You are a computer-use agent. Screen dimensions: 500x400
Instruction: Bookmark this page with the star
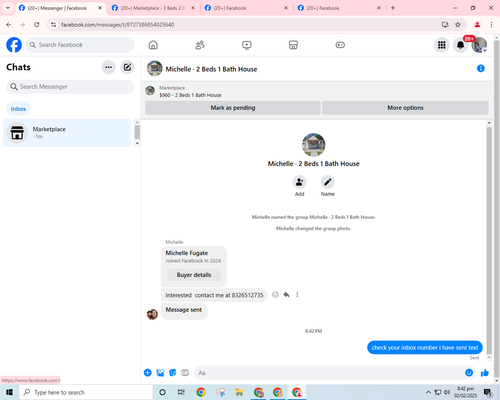[x=458, y=25]
